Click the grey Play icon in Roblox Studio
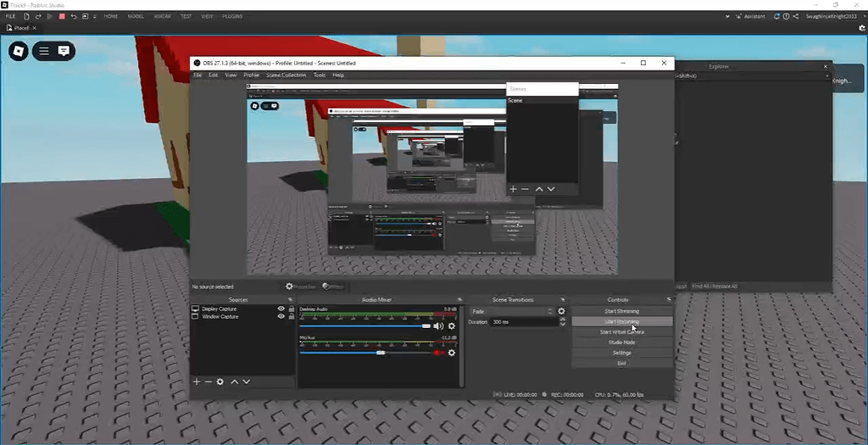 click(x=50, y=17)
